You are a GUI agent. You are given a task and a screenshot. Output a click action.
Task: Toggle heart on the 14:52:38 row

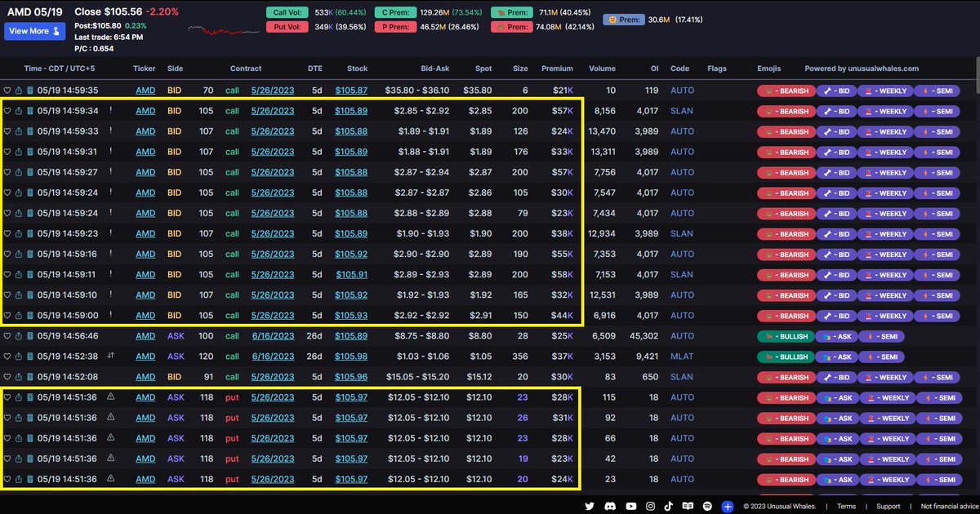tap(7, 357)
